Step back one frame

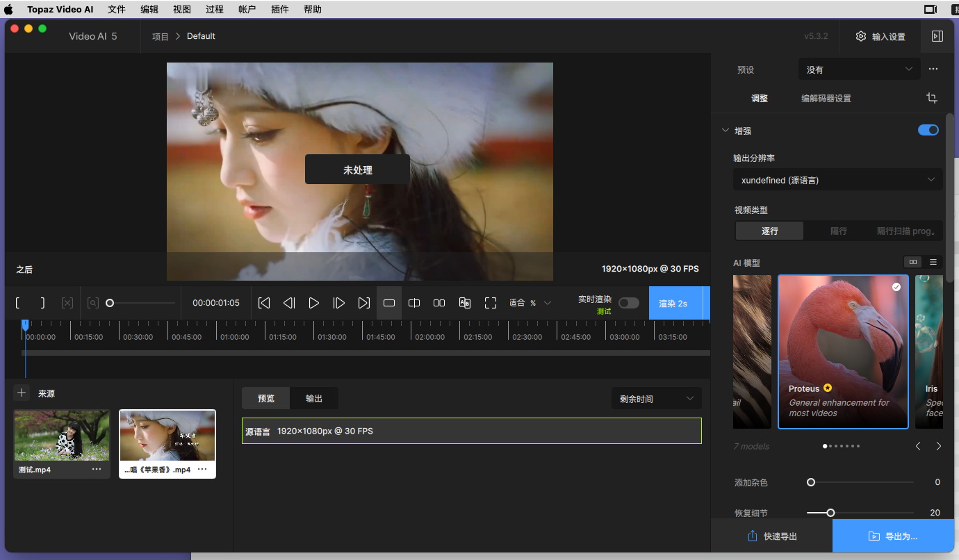click(289, 303)
